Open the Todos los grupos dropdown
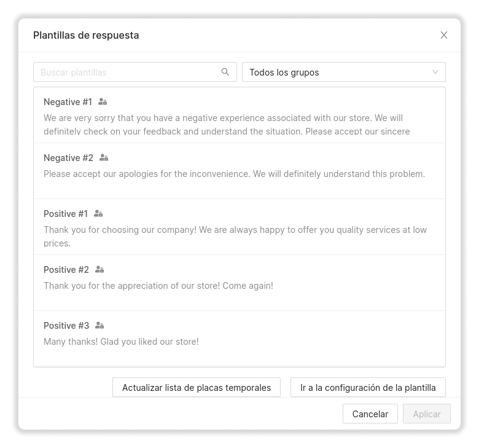 [338, 72]
